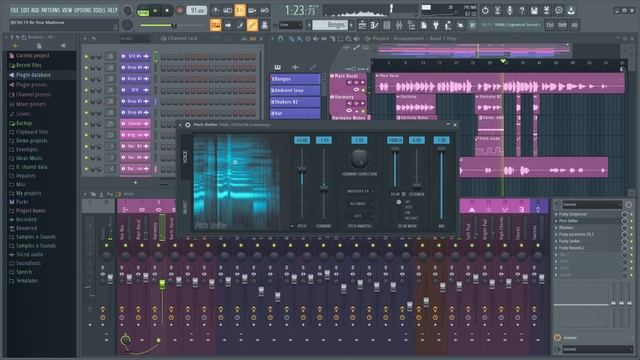Open the Piano roll view icon

click(374, 25)
